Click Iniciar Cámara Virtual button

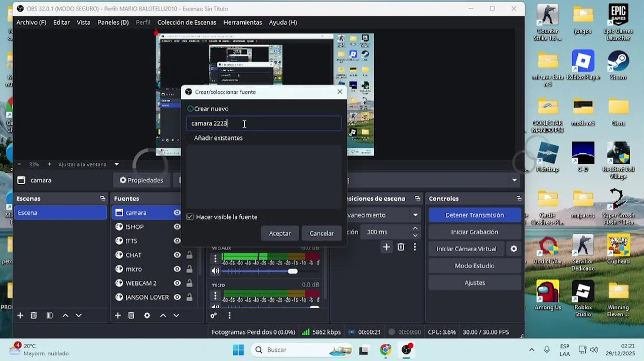point(466,249)
